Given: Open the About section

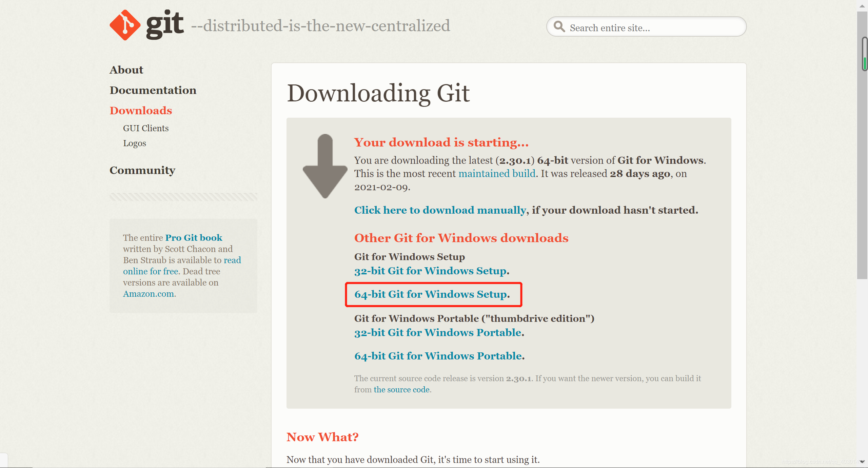Looking at the screenshot, I should point(126,69).
